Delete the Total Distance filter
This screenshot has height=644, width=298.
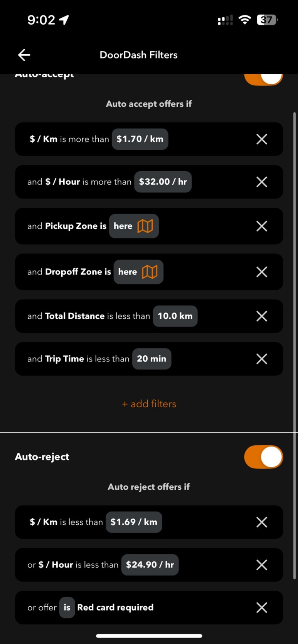point(262,316)
